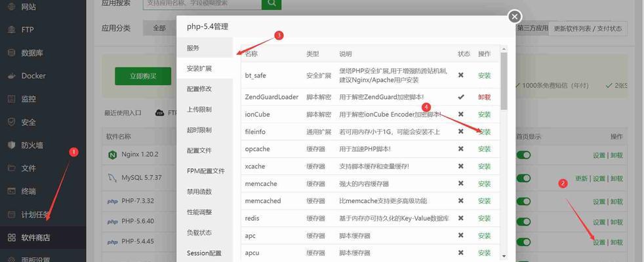Click the MySQL 5.7.37 icon
The image size is (644, 262).
[x=112, y=178]
